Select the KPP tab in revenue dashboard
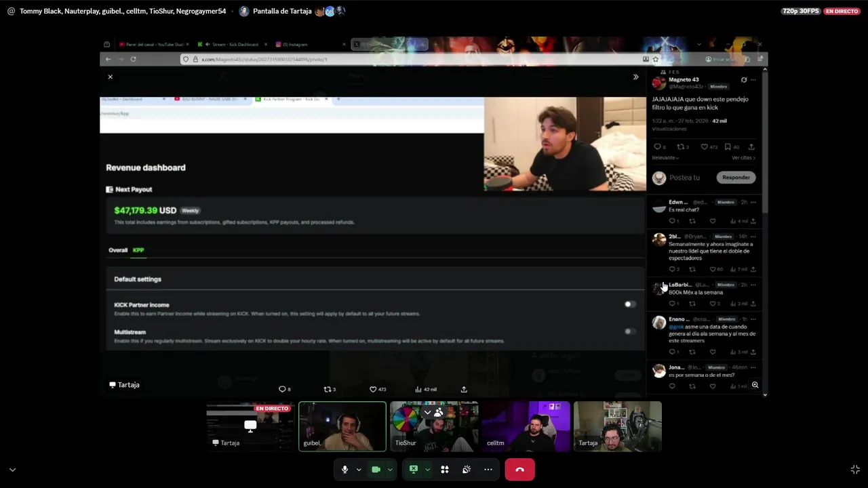Viewport: 868px width, 488px height. point(138,250)
